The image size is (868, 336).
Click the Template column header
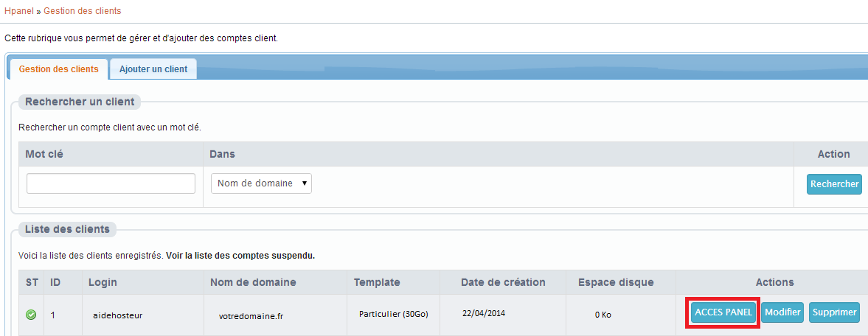coord(377,282)
